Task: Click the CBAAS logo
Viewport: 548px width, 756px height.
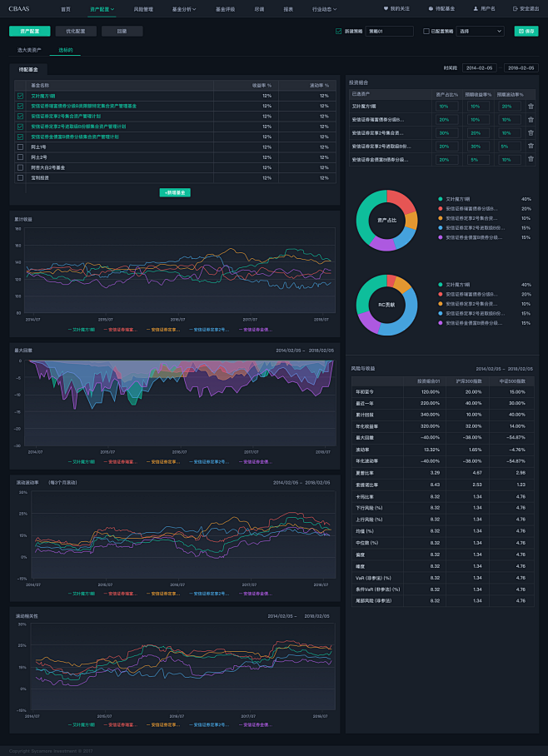Action: tap(19, 8)
